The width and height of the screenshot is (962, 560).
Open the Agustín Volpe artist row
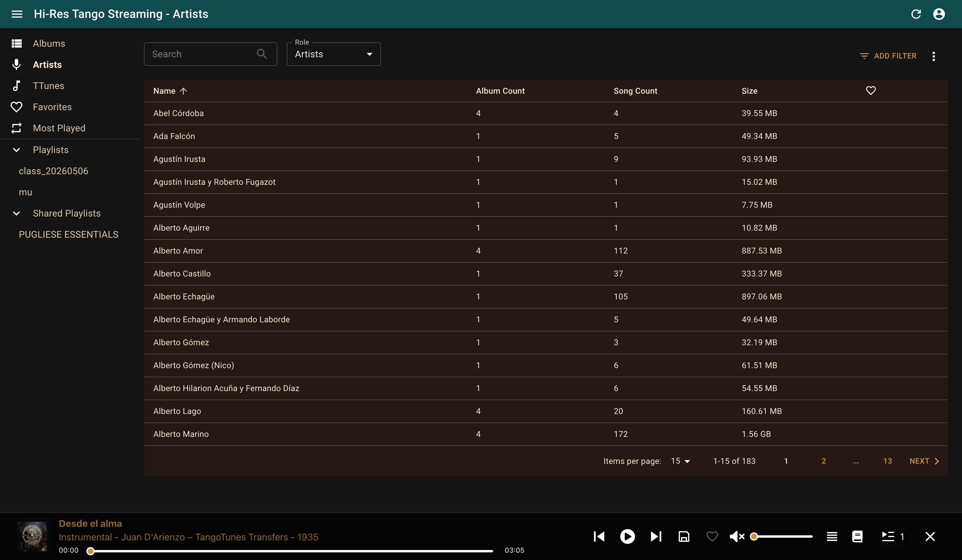pyautogui.click(x=546, y=205)
